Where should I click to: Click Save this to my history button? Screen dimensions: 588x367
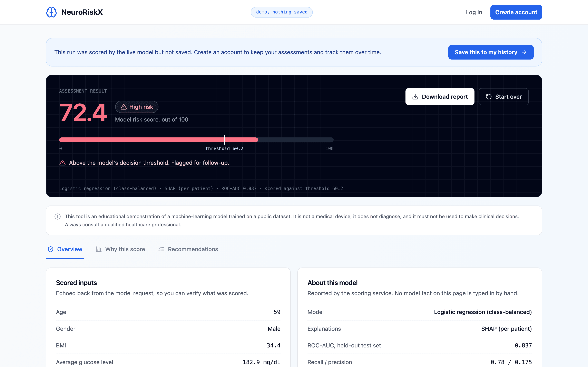click(x=491, y=52)
